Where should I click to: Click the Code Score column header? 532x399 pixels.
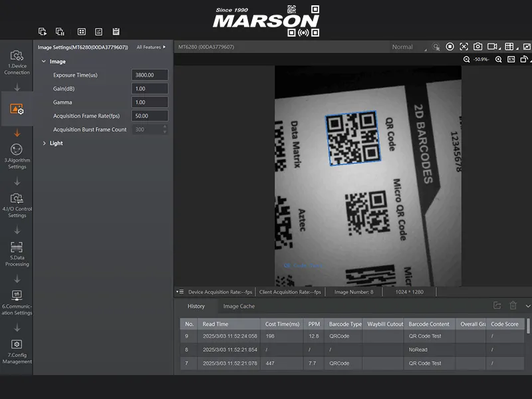pos(505,324)
